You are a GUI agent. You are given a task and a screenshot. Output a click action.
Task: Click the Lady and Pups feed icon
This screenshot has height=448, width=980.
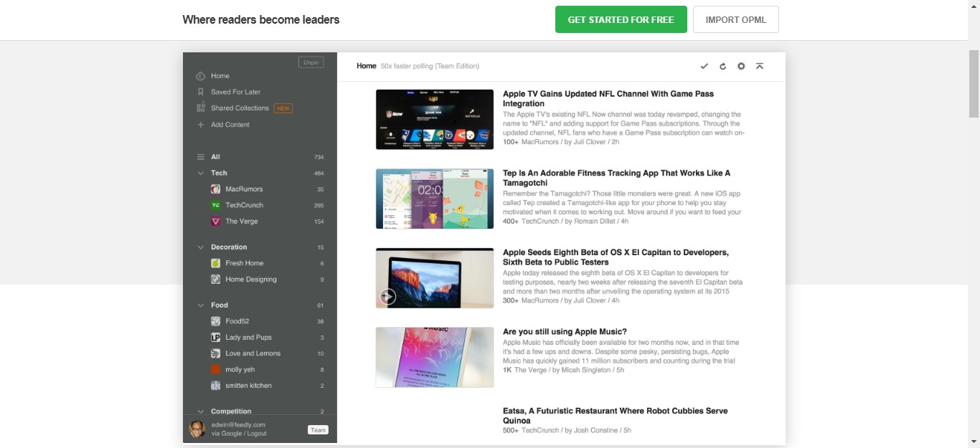pos(216,338)
